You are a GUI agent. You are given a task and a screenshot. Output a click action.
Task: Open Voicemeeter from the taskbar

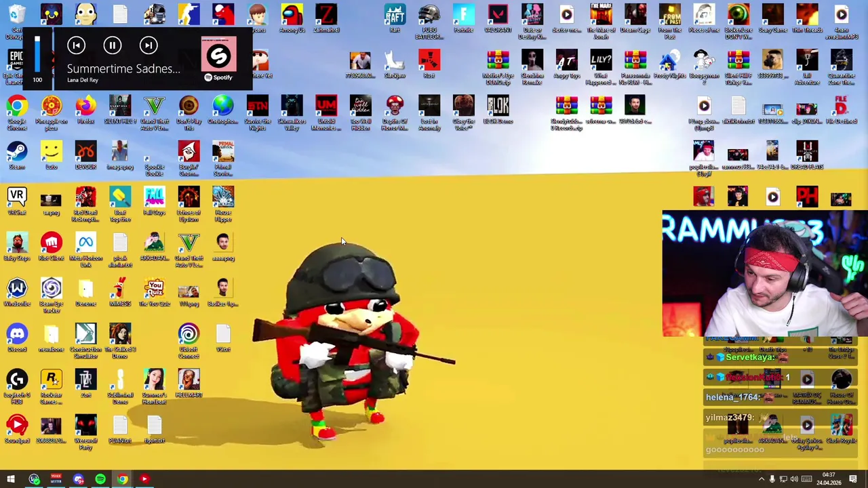[56, 479]
